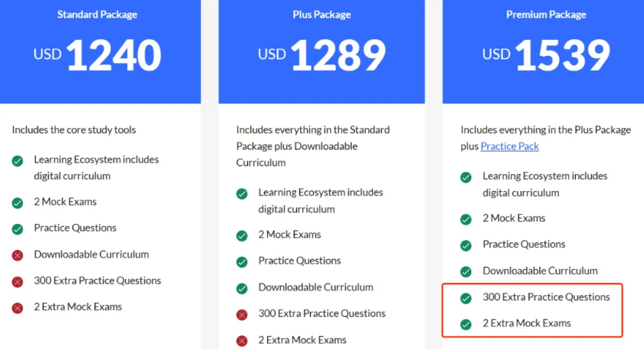644x352 pixels.
Task: Click green check beside Standard Learning Ecosystem
Action: pyautogui.click(x=18, y=161)
